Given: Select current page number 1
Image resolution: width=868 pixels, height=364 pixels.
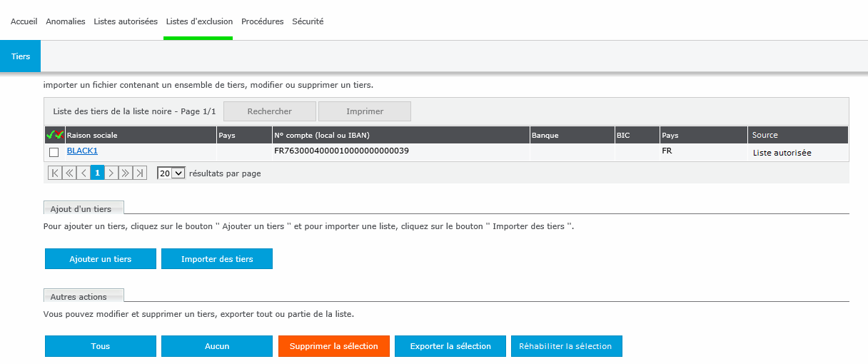Looking at the screenshot, I should coord(97,173).
